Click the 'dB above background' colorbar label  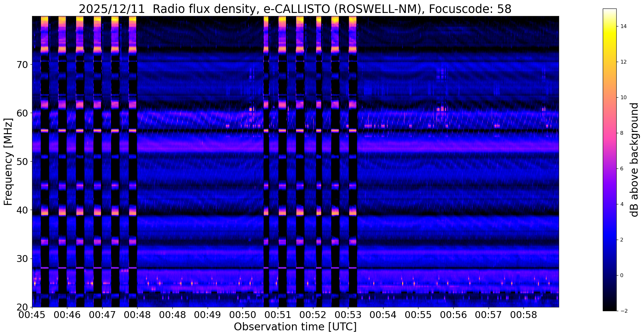click(635, 160)
